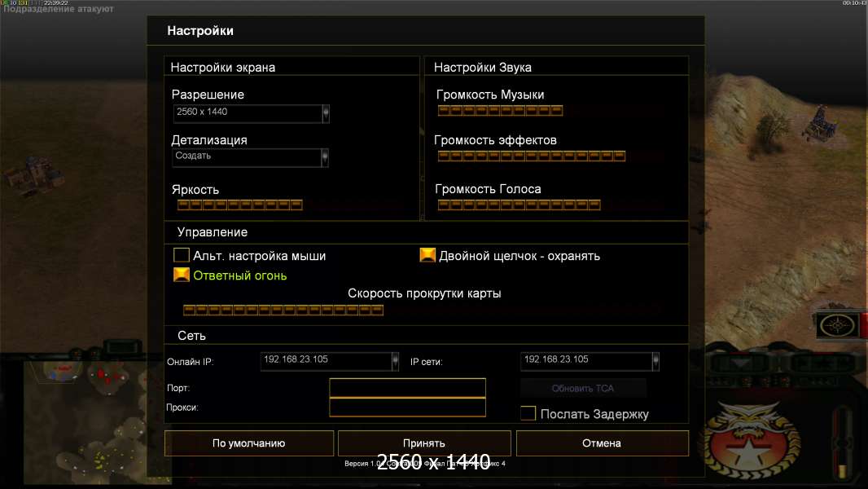The width and height of the screenshot is (868, 489).
Task: Toggle the Альт. настройка мыши checkbox
Action: 182,256
